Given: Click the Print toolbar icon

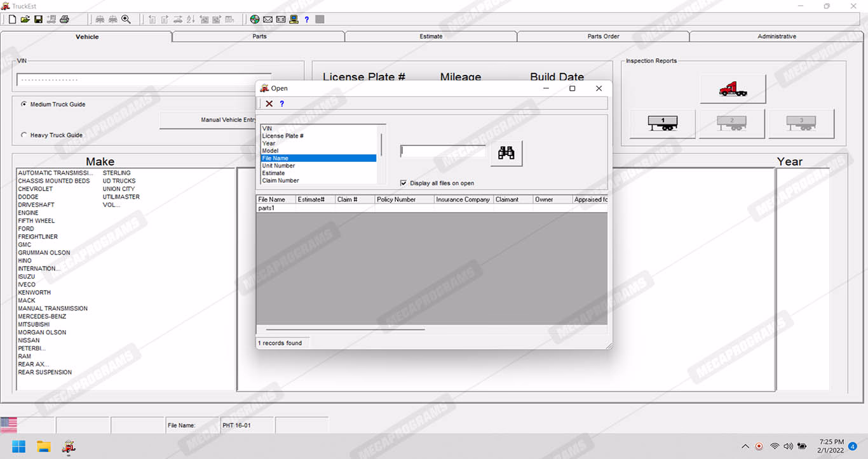Looking at the screenshot, I should point(64,20).
